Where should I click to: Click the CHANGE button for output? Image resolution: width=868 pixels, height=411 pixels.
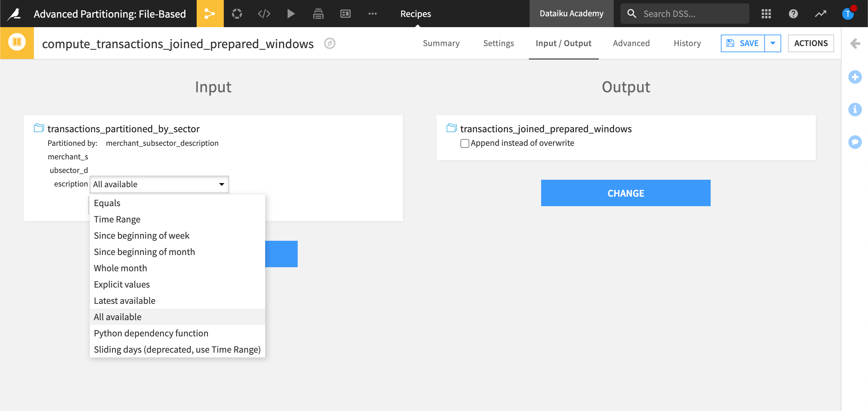(626, 193)
